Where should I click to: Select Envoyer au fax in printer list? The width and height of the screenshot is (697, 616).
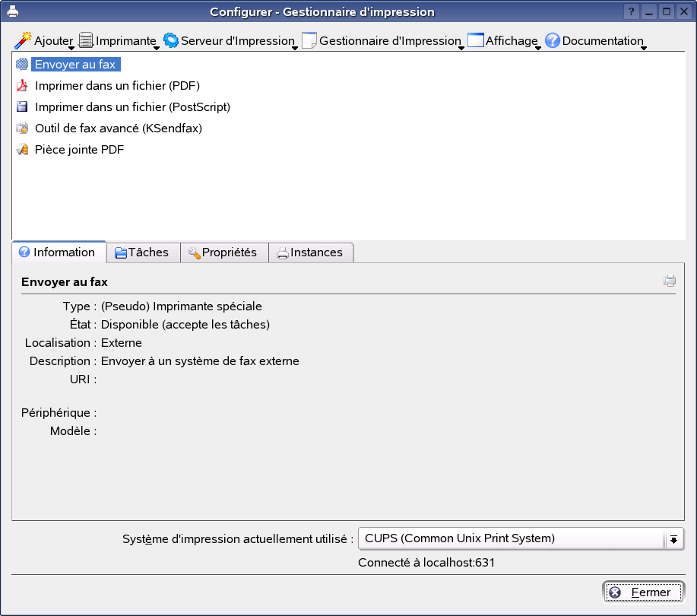pos(75,64)
